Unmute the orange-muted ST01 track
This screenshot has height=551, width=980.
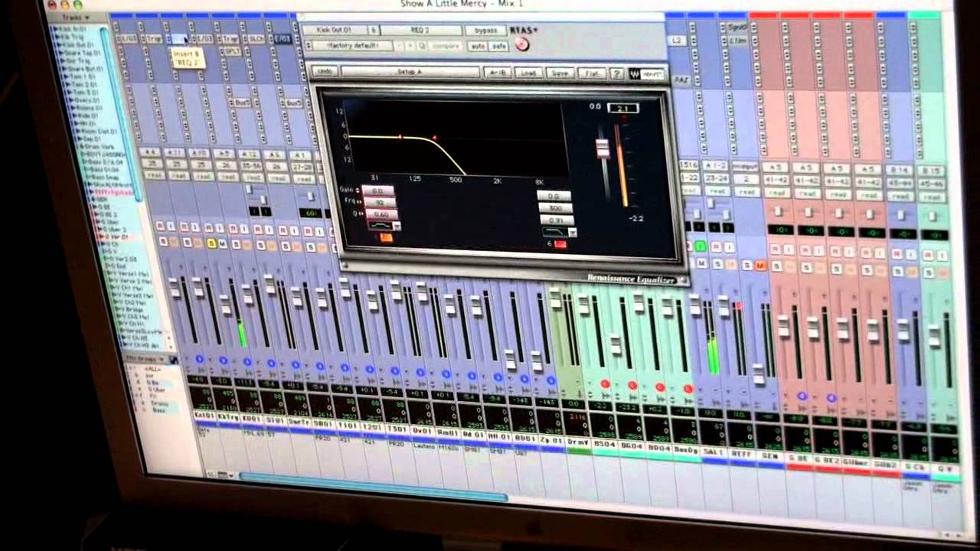click(x=247, y=245)
